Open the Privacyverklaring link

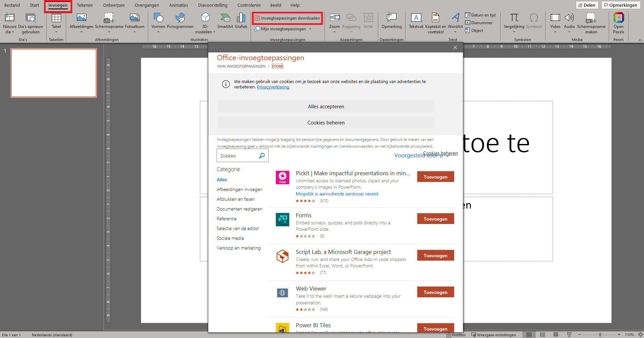click(x=273, y=87)
